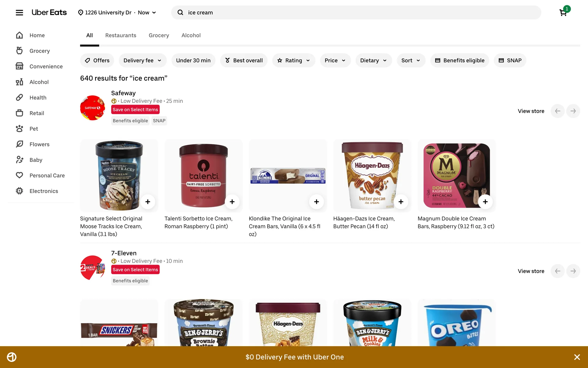Toggle the Under 30 min filter
The height and width of the screenshot is (368, 588).
pos(193,60)
